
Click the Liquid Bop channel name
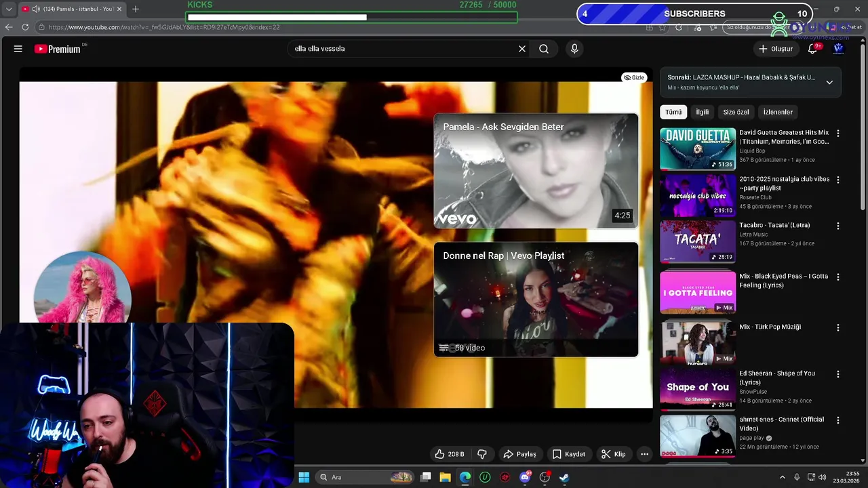click(x=752, y=150)
